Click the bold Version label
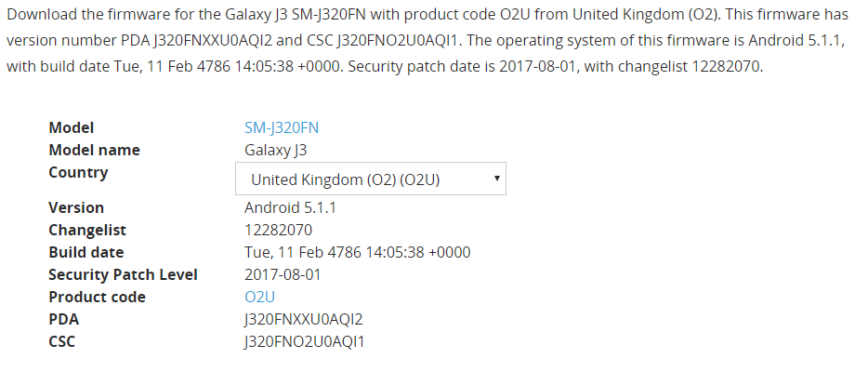 pyautogui.click(x=76, y=207)
